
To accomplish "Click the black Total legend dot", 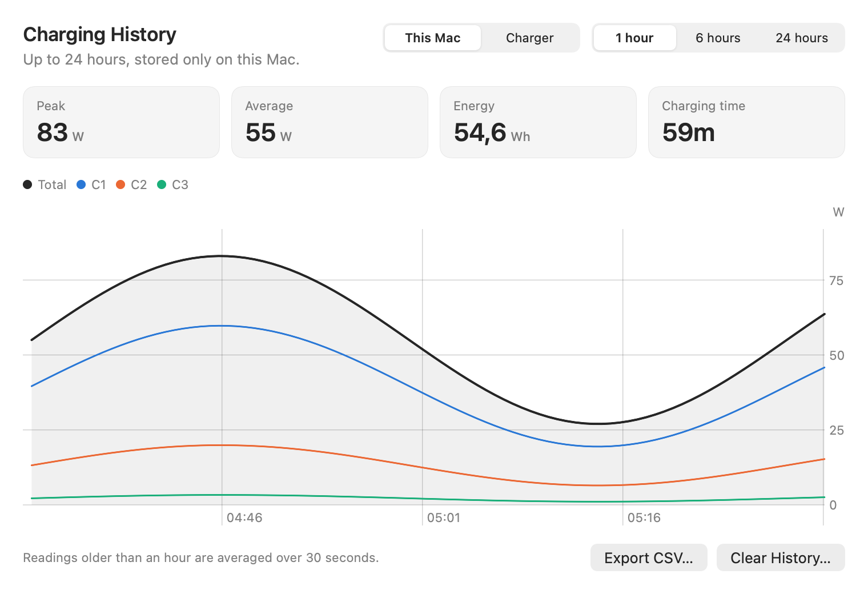I will coord(27,184).
